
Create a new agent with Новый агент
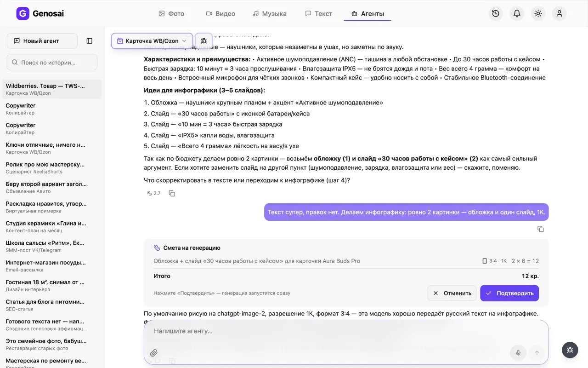42,41
